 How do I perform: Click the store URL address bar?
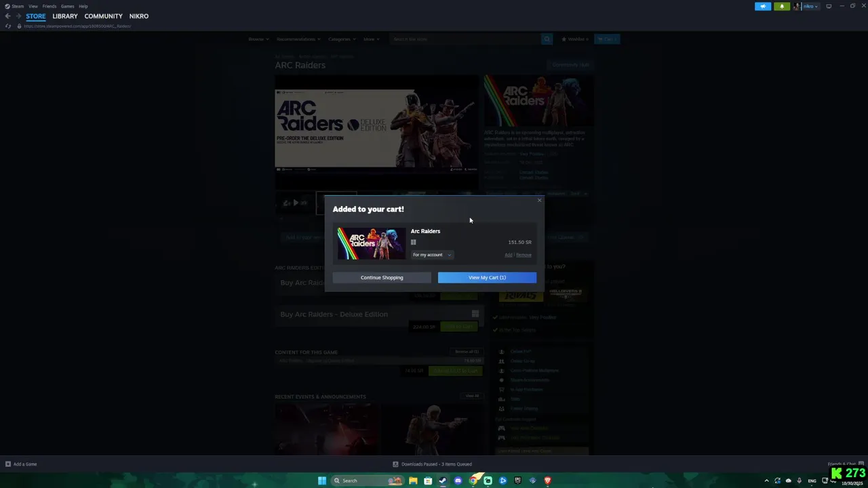(77, 26)
